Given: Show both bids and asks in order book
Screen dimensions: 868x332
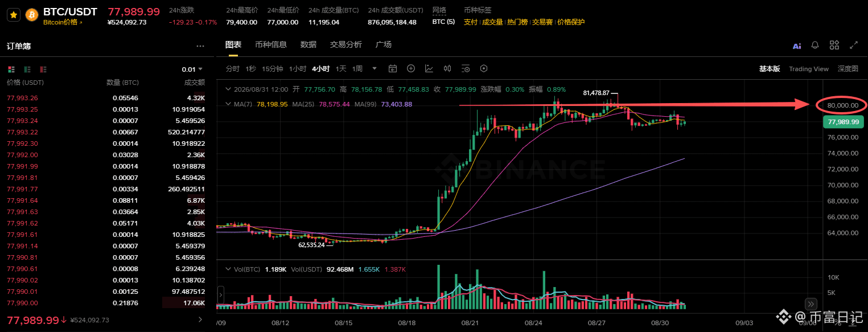Looking at the screenshot, I should 11,69.
